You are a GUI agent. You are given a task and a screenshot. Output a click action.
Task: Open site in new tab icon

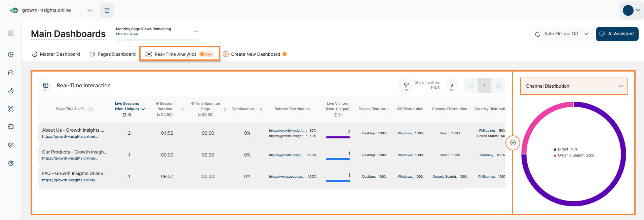click(x=107, y=10)
